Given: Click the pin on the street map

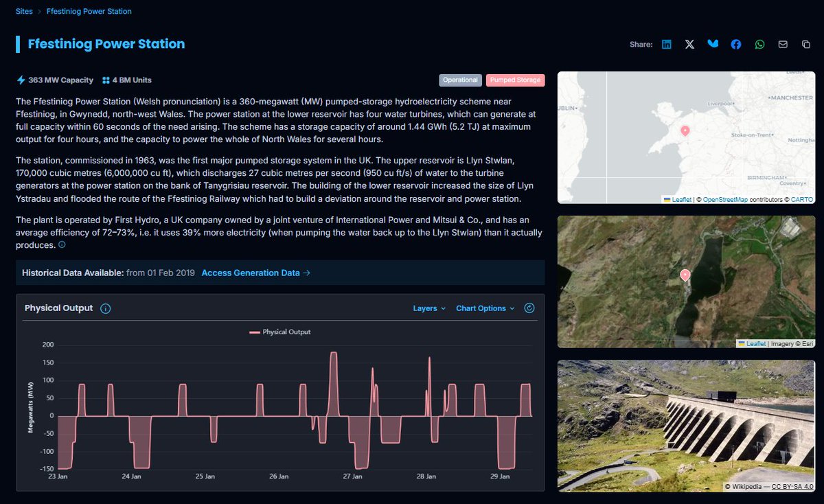Looking at the screenshot, I should (685, 130).
